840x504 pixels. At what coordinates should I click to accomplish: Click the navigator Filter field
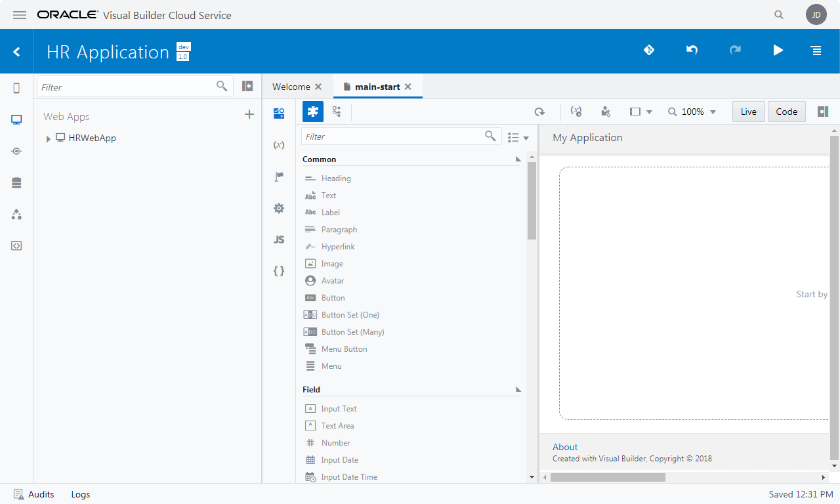[x=135, y=86]
